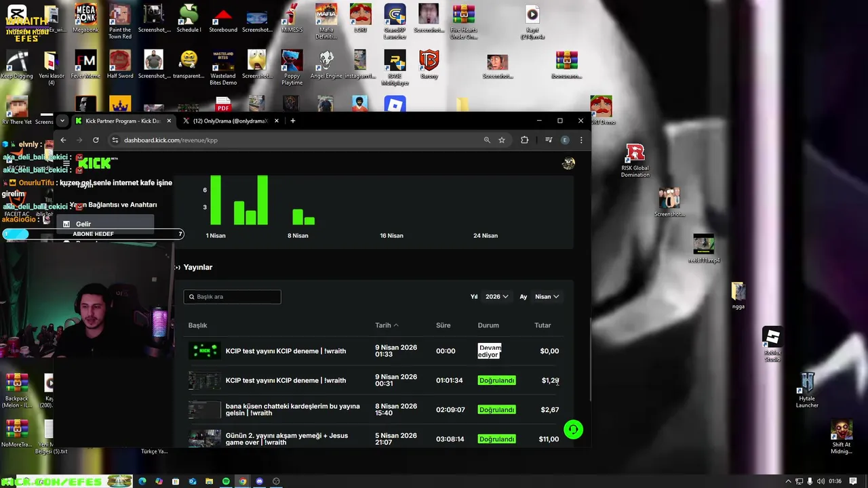Viewport: 868px width, 488px height.
Task: Switch to Kick Partner Program tab
Action: coord(122,121)
